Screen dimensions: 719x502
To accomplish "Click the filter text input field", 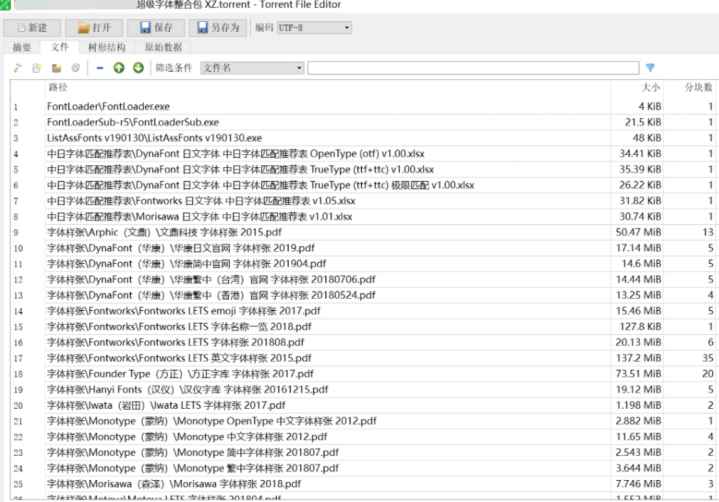I will (472, 68).
